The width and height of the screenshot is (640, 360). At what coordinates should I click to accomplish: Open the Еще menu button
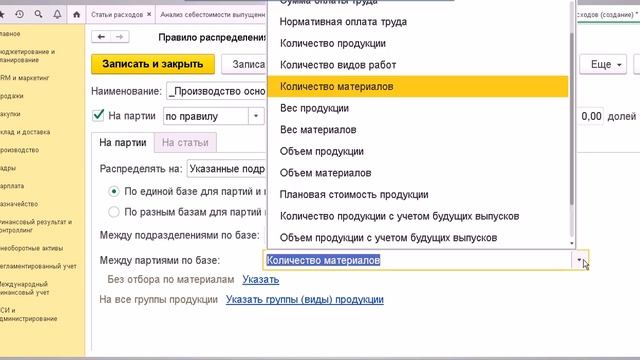pyautogui.click(x=603, y=64)
